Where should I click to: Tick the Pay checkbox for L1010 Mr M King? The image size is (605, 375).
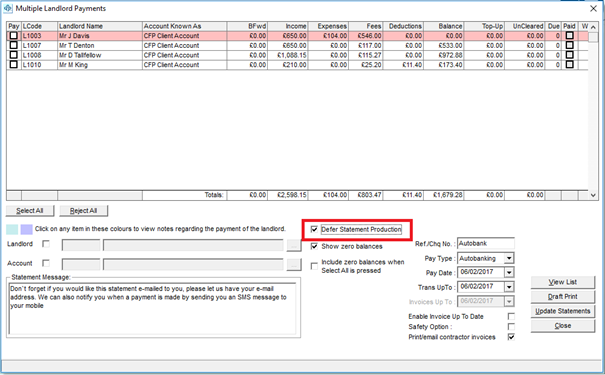(x=14, y=64)
